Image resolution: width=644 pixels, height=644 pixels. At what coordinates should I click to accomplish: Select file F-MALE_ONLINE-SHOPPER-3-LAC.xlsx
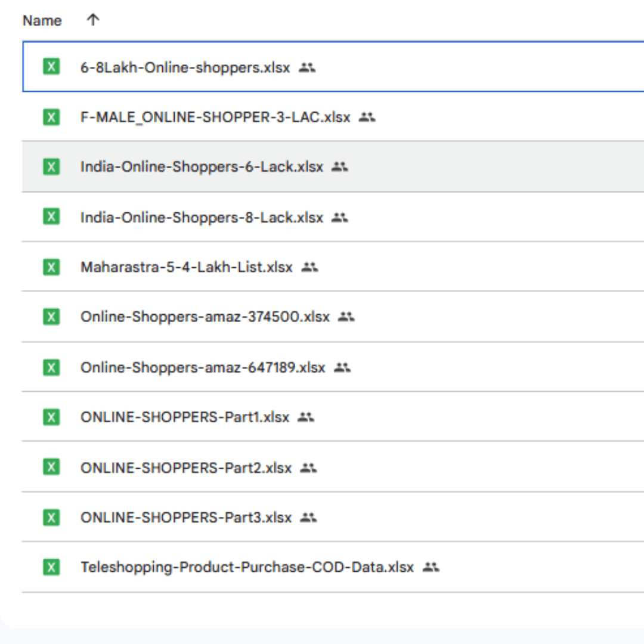[x=215, y=117]
